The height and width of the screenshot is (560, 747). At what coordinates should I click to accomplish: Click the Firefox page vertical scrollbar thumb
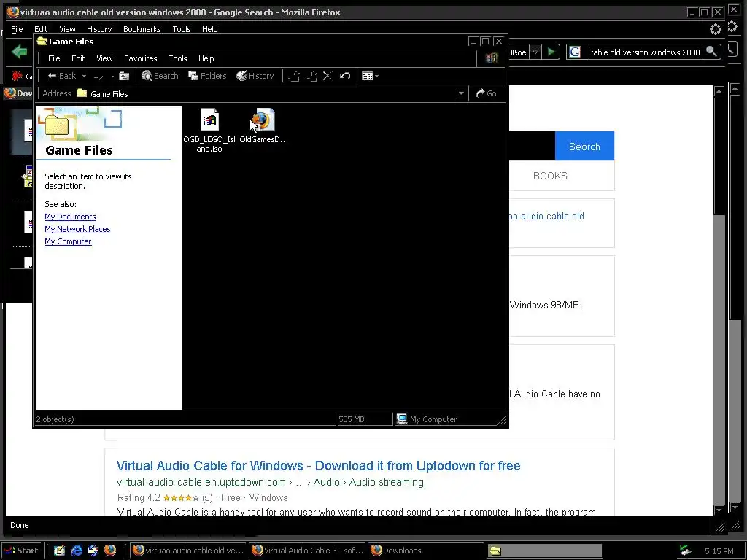click(x=719, y=156)
